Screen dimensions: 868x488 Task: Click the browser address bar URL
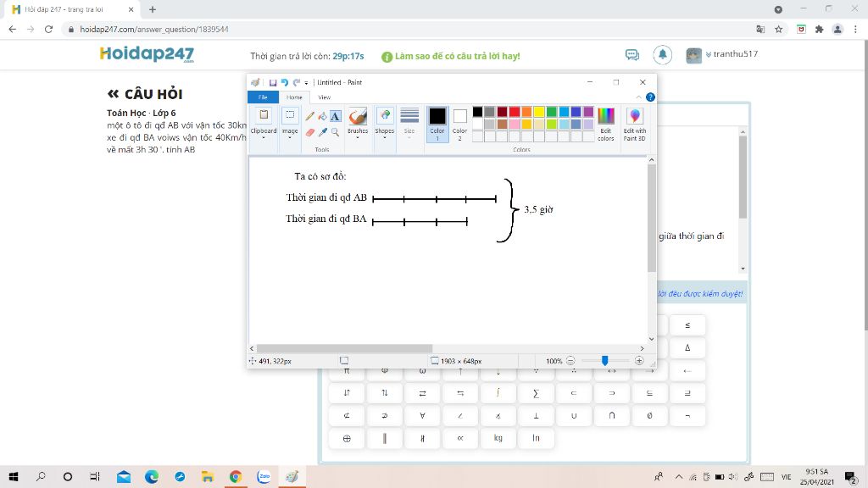(154, 30)
